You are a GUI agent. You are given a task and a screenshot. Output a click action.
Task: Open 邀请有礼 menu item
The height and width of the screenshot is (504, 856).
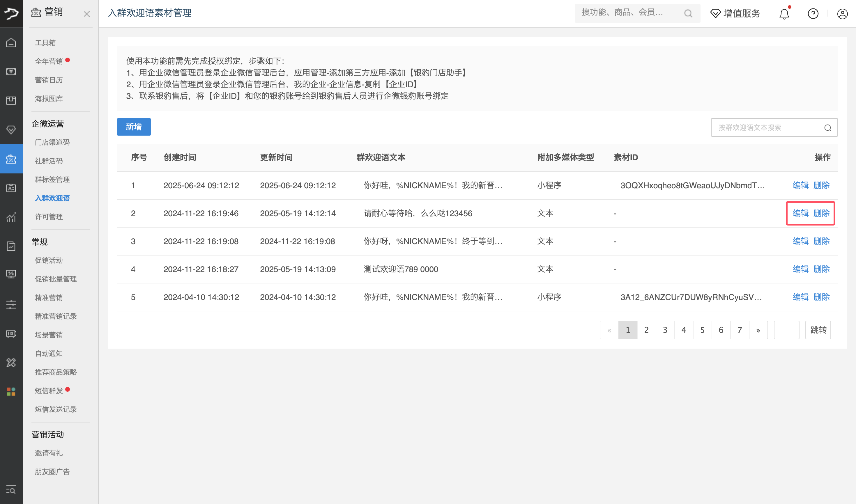coord(49,453)
